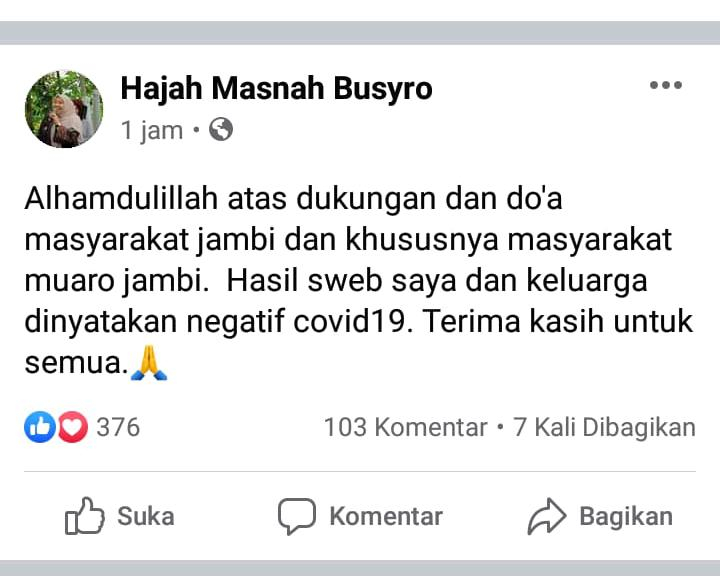The width and height of the screenshot is (720, 576).
Task: Tap the Suka button label
Action: click(x=146, y=516)
